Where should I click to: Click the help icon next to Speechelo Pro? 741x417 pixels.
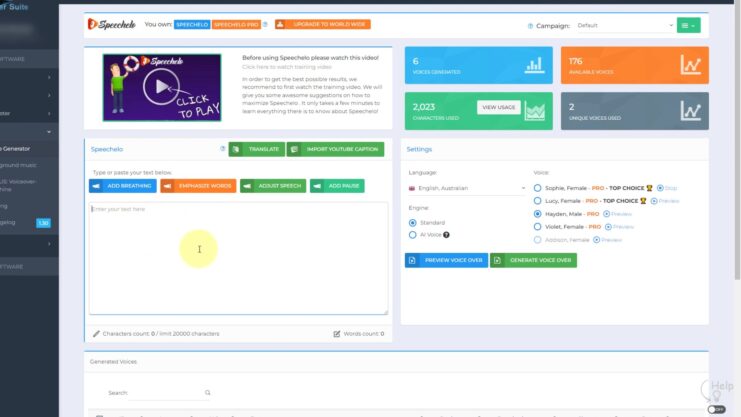coord(265,25)
